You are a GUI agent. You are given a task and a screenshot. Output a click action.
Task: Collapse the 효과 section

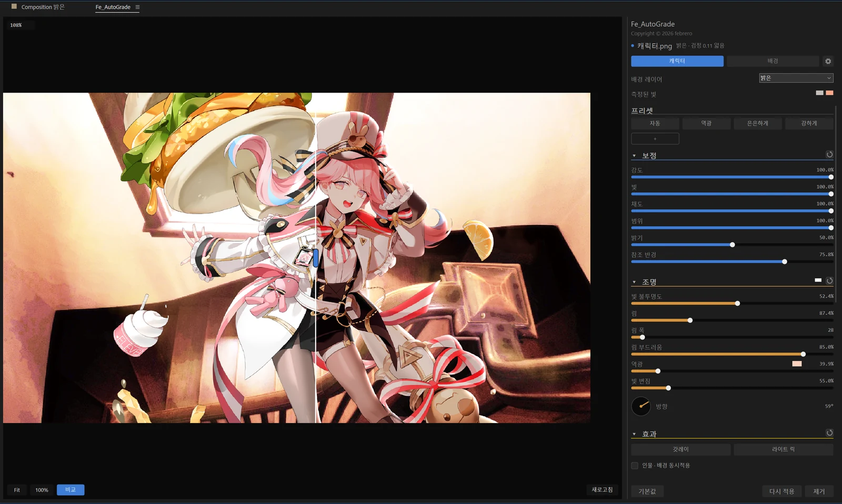click(634, 434)
